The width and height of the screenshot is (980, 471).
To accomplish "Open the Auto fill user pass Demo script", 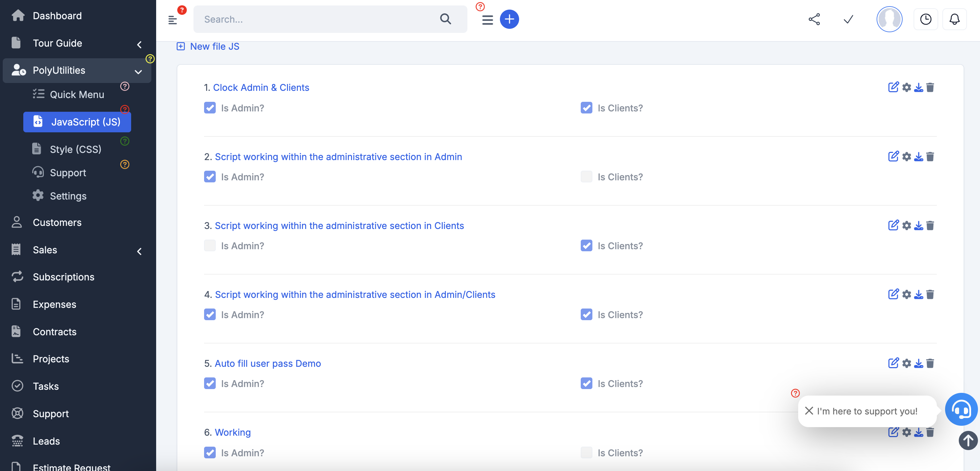I will click(267, 363).
